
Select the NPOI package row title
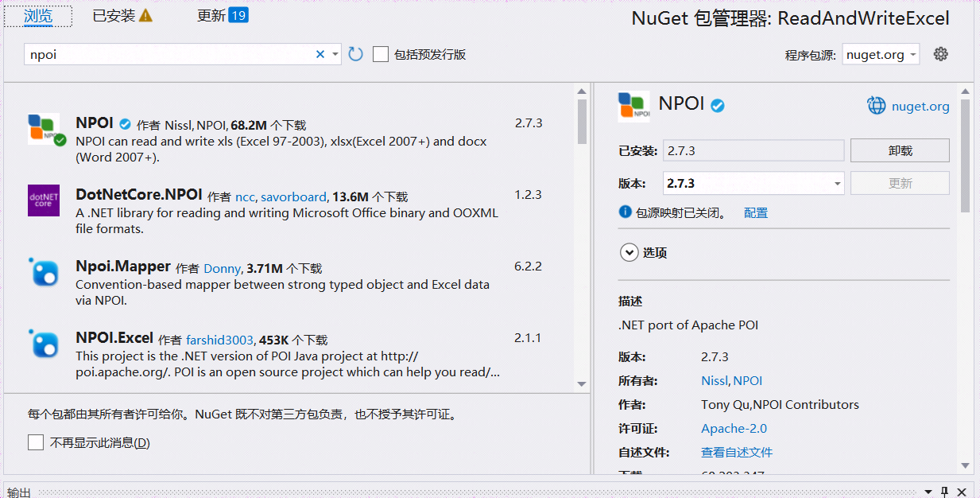tap(95, 123)
